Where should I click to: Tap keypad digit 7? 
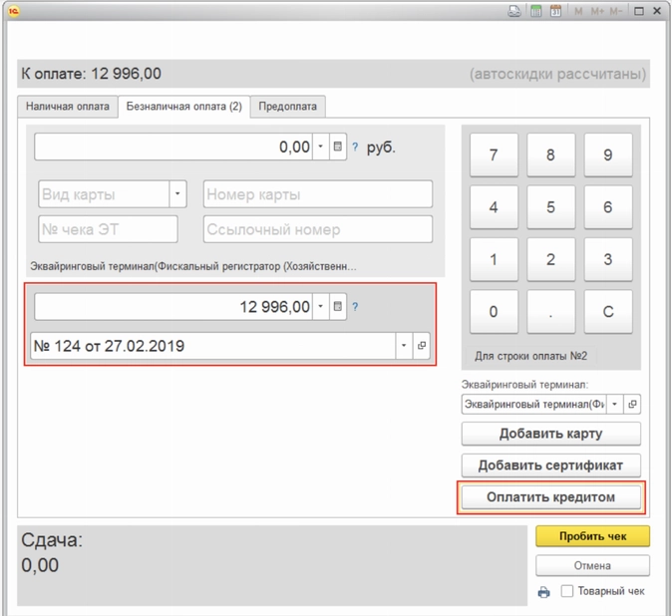494,154
